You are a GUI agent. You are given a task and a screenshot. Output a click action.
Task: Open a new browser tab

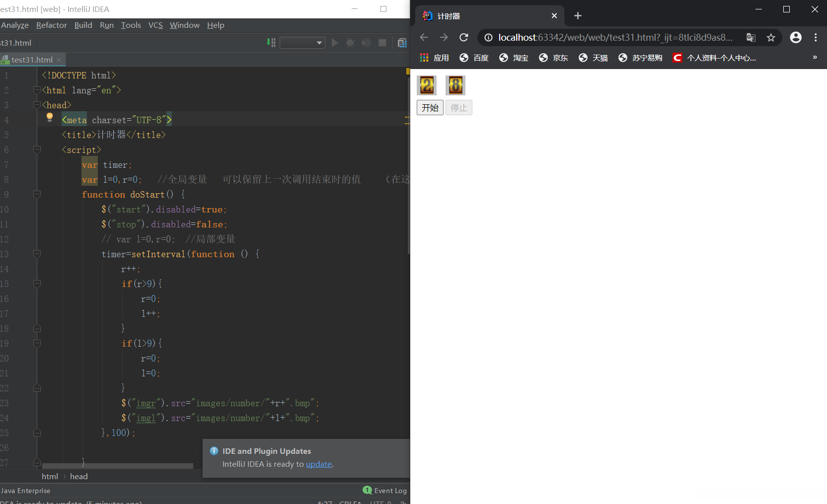pos(578,16)
